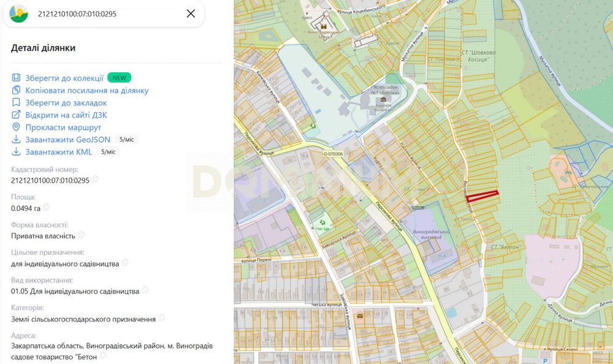
Task: Click the Хрест label on map
Action: pos(307,17)
